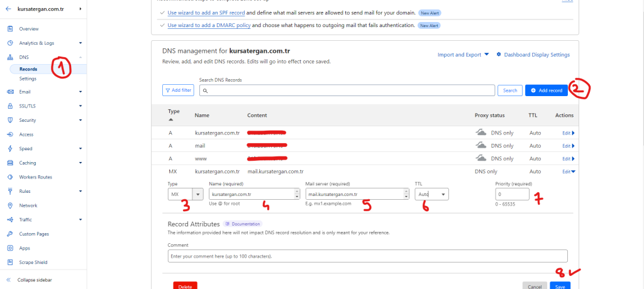This screenshot has width=644, height=289.
Task: Click the red Delete button
Action: (x=186, y=286)
